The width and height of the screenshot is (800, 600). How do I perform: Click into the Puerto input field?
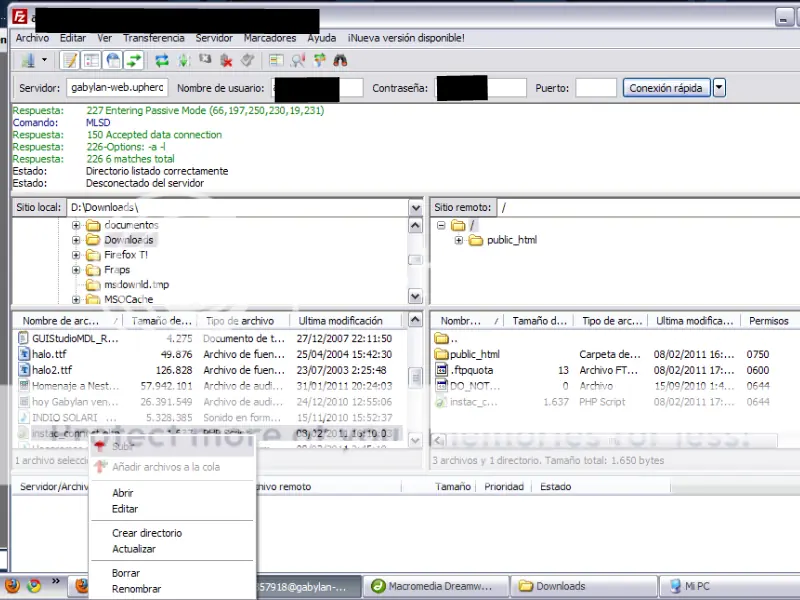(596, 88)
